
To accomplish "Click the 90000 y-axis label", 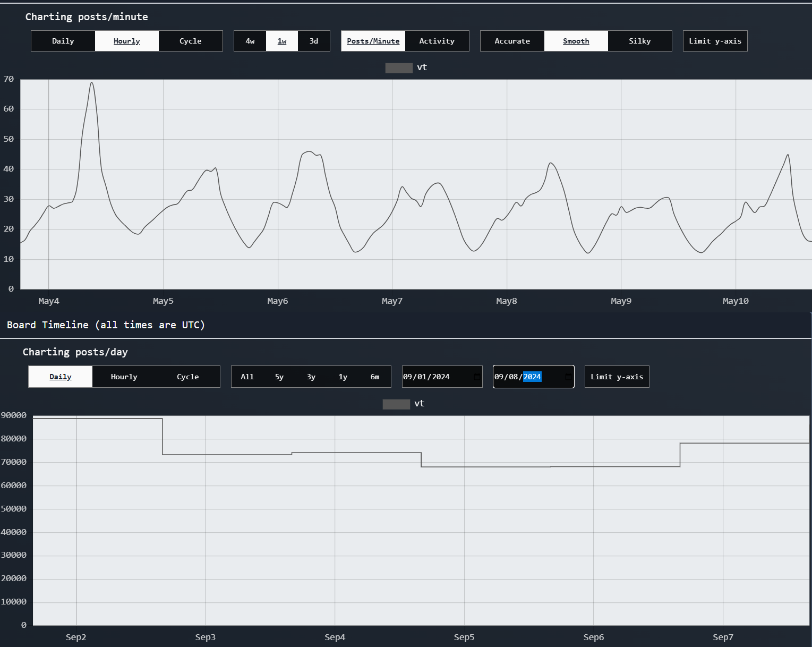I will click(x=14, y=415).
